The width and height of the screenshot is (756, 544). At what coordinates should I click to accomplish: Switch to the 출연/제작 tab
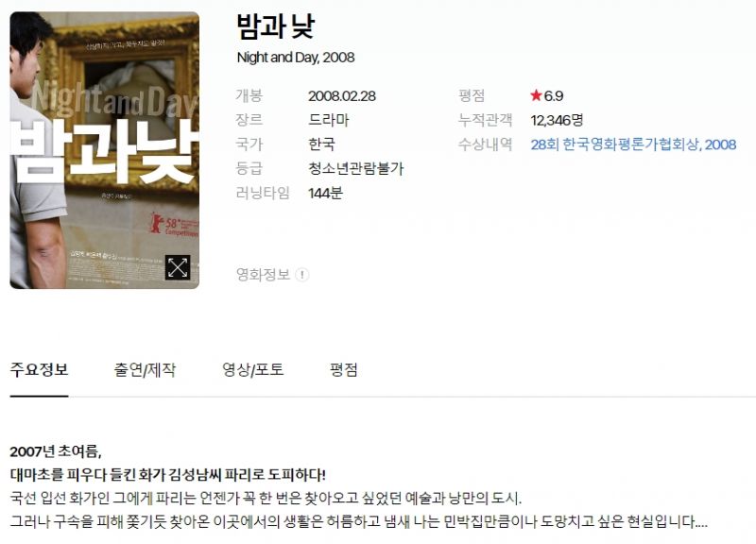(145, 370)
